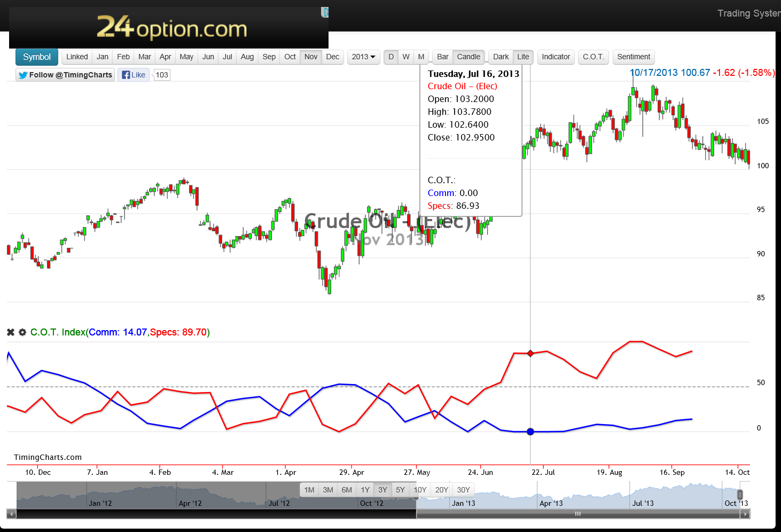Switch to Dark theme

(501, 57)
